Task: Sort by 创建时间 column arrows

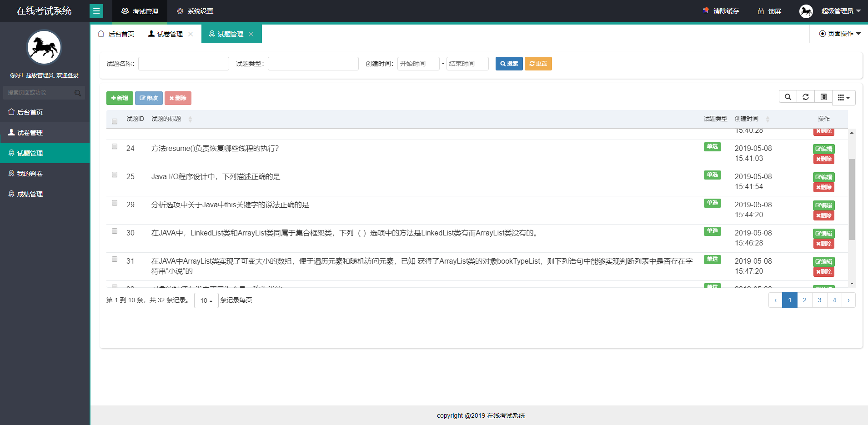Action: click(768, 119)
